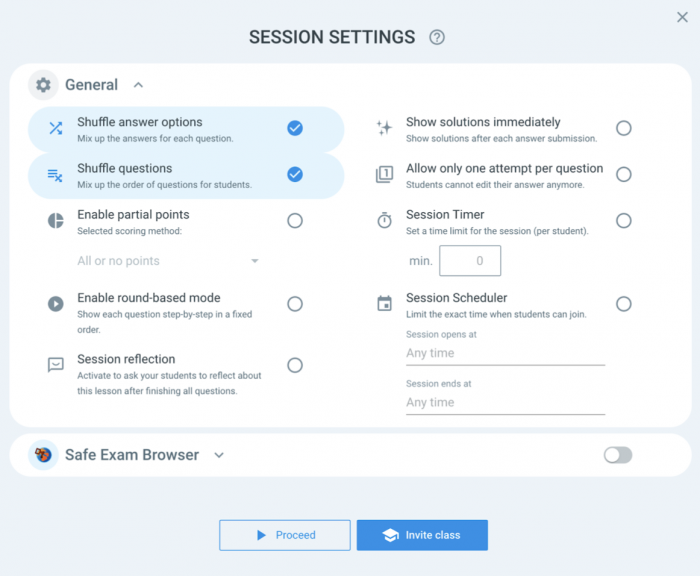Viewport: 700px width, 576px height.
Task: Click the partial points pie icon
Action: pyautogui.click(x=56, y=221)
